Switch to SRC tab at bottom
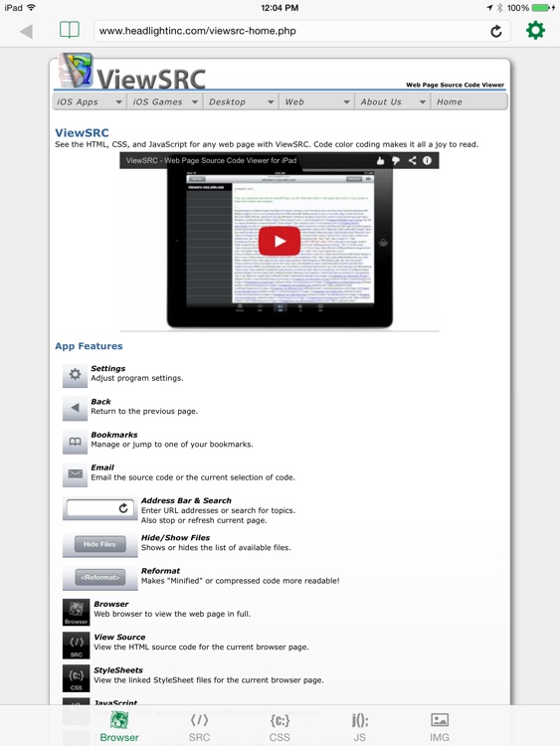This screenshot has width=560, height=746. pyautogui.click(x=199, y=727)
